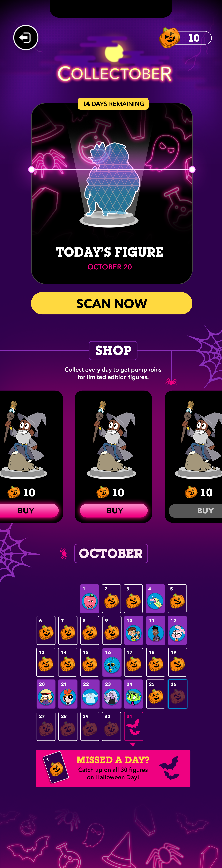Tap the October 31 bats tile
Viewport: 222px width, 868px height.
pos(134,726)
